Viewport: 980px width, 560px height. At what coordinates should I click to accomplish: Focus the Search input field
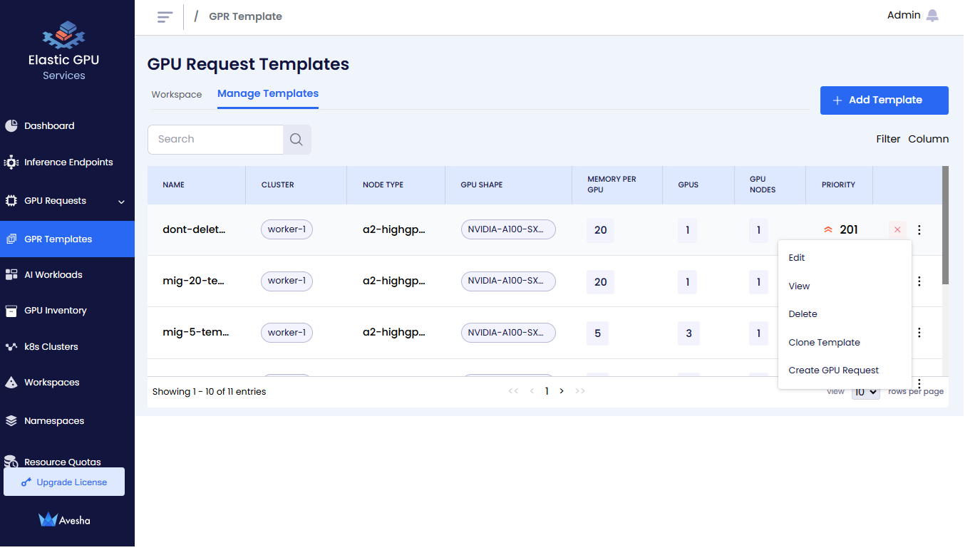tap(215, 140)
